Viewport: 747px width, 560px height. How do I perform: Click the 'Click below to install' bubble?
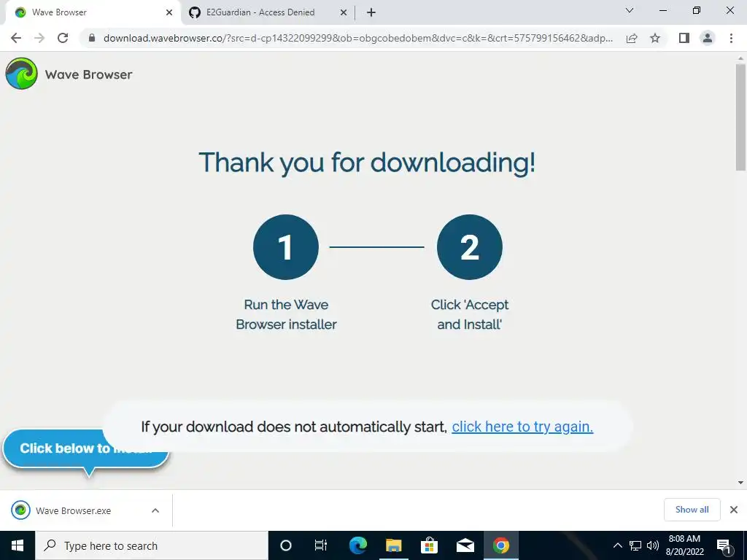[86, 448]
